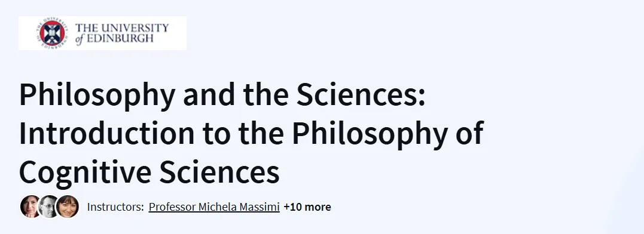
Task: Click the 'Instructors:' label text
Action: point(115,207)
